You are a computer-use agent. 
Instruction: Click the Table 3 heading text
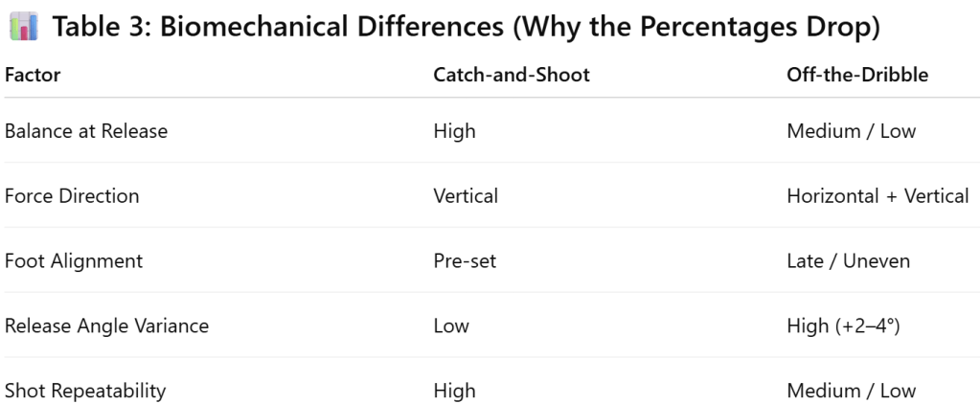tap(466, 28)
